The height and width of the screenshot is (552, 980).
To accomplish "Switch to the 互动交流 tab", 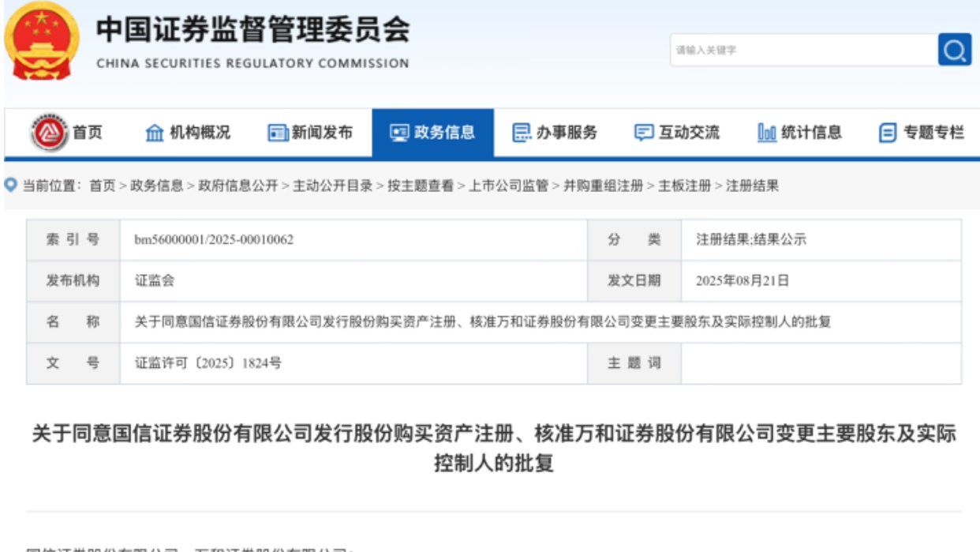I will (x=677, y=133).
